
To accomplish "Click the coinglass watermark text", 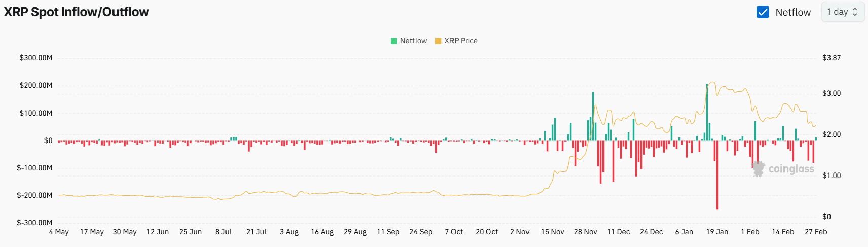I will click(x=791, y=169).
